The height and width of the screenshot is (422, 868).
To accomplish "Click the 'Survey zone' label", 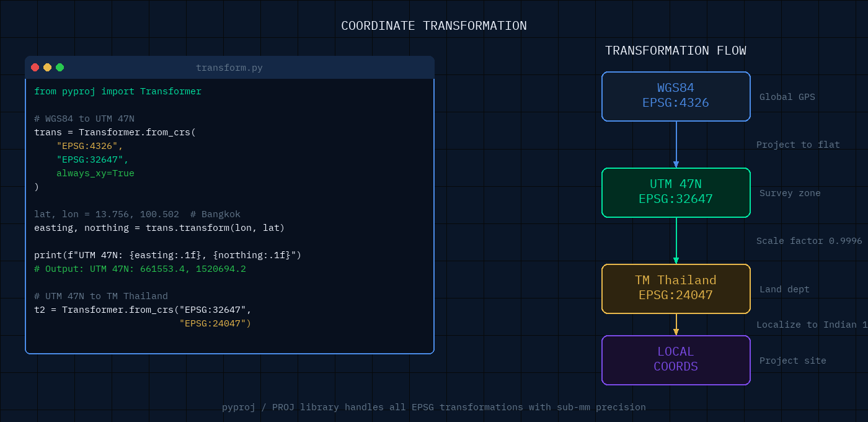I will [x=790, y=193].
